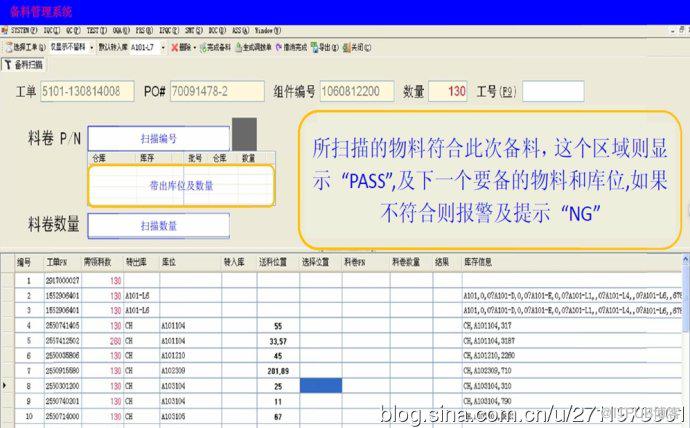Open the ASS menu

coord(240,30)
